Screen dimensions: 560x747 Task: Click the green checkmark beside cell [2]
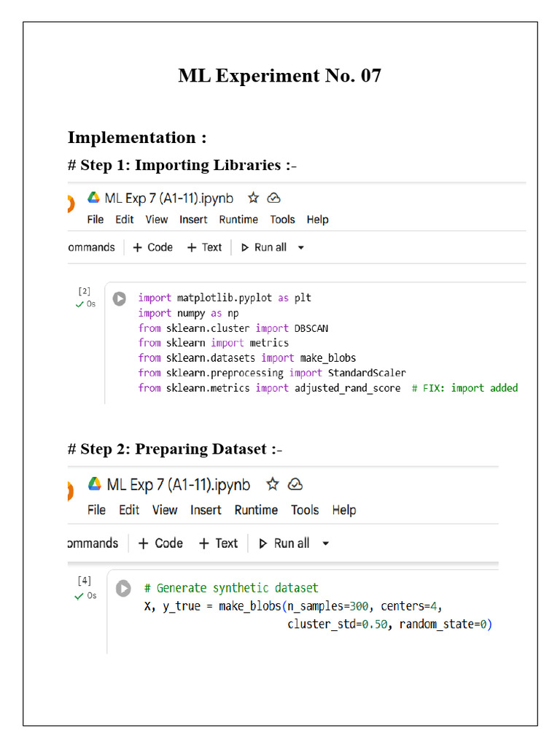click(x=79, y=304)
